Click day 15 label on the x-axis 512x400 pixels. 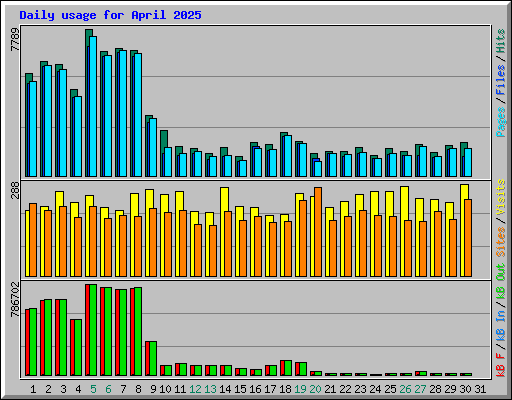click(x=240, y=389)
